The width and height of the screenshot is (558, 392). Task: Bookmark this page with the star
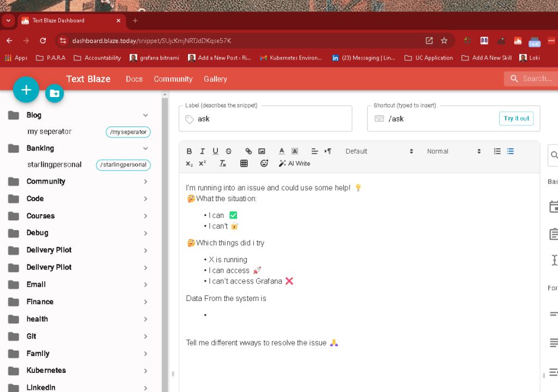(x=444, y=40)
